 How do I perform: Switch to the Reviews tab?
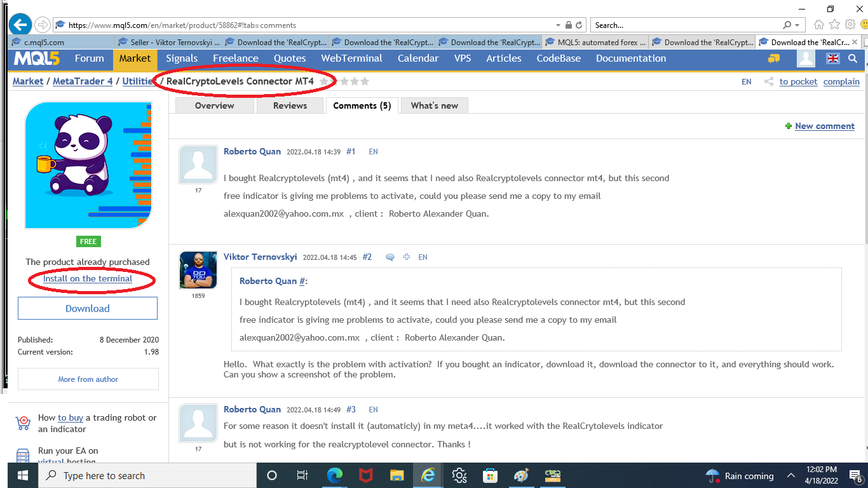coord(290,105)
